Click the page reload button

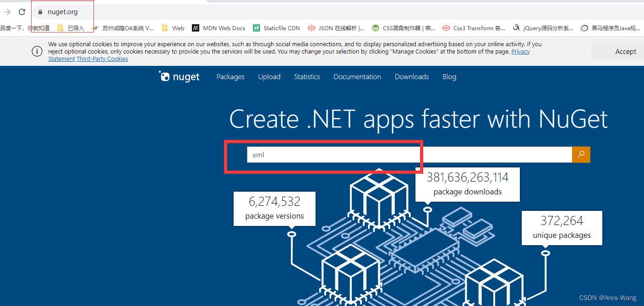point(22,12)
